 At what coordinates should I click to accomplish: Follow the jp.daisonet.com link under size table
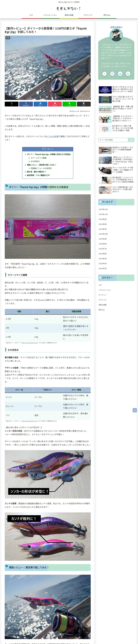30,343
